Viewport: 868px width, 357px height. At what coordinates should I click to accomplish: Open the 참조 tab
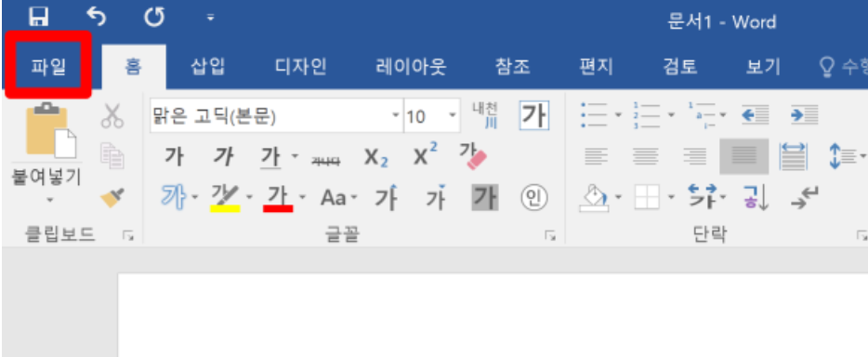point(513,67)
